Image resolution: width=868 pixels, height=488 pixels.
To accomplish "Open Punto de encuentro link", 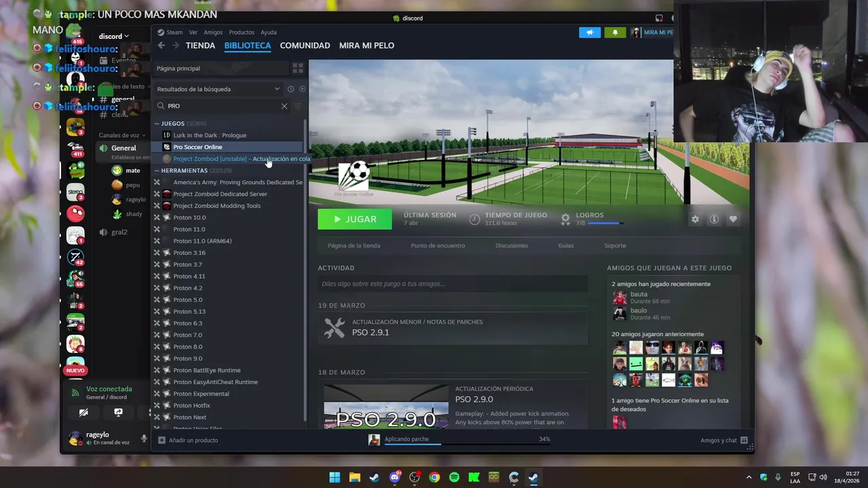I will pyautogui.click(x=437, y=245).
